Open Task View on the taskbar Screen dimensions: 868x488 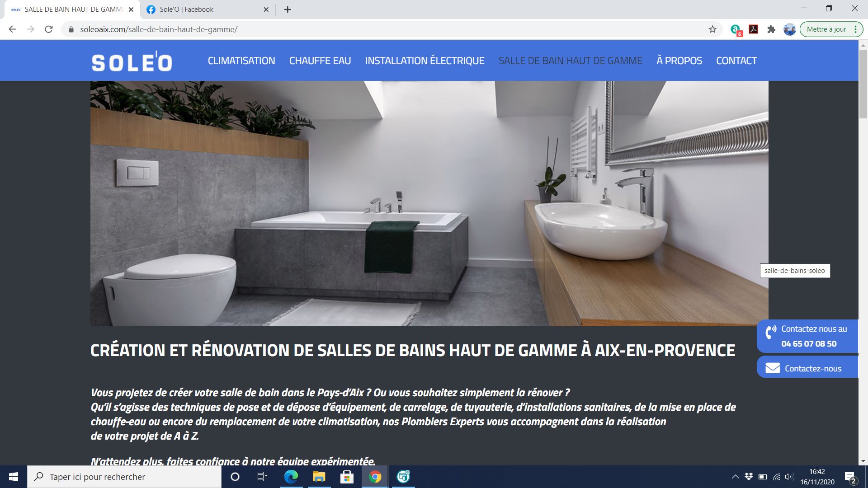tap(262, 477)
